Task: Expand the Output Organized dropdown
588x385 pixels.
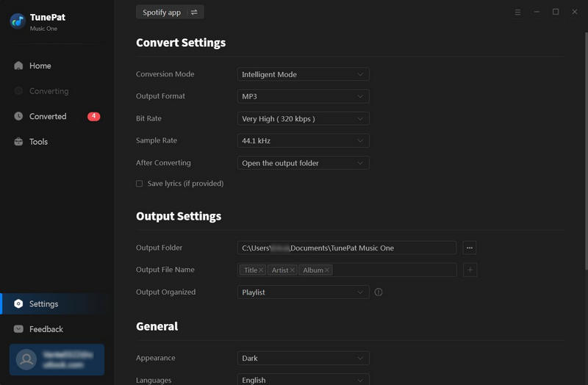Action: point(303,292)
